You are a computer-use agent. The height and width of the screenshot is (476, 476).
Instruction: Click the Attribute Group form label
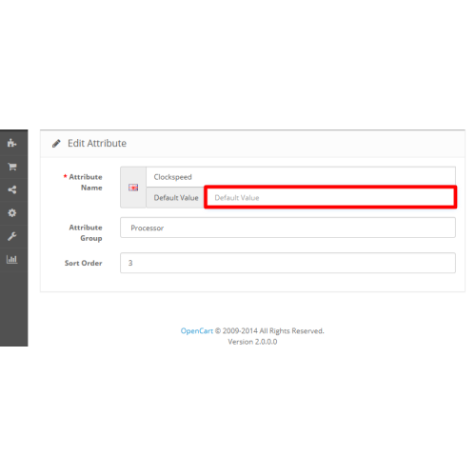[86, 232]
